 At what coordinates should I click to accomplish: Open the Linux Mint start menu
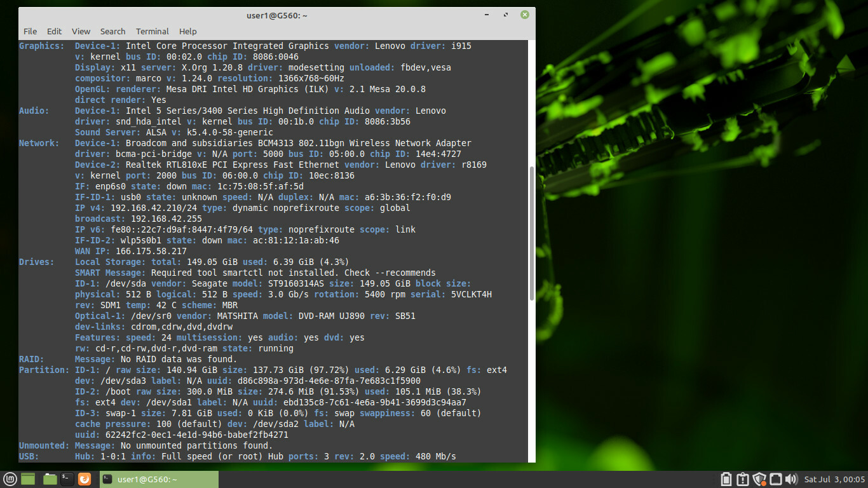(x=10, y=479)
